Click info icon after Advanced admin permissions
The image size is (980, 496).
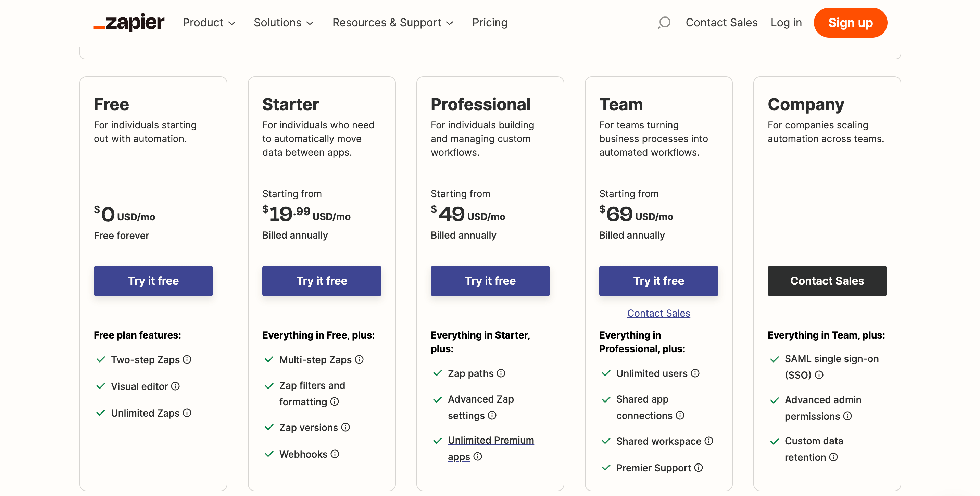point(847,416)
